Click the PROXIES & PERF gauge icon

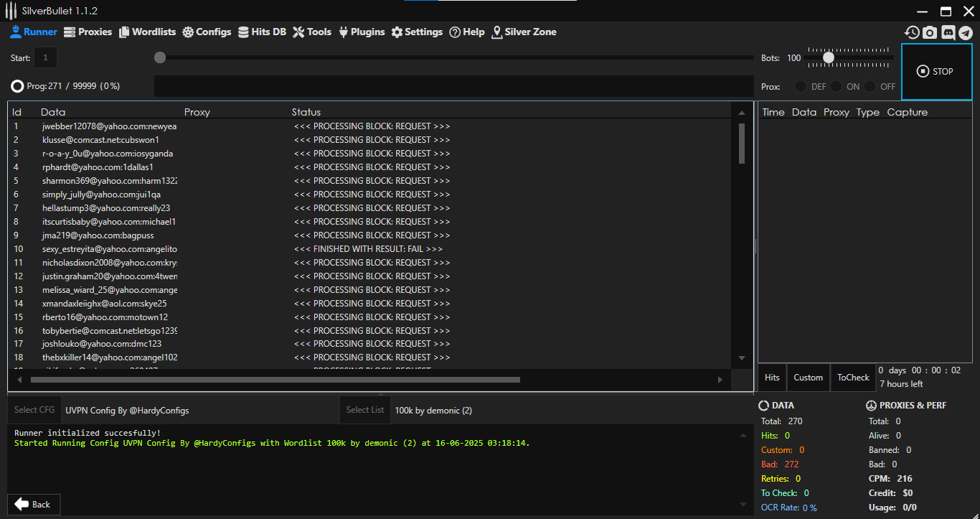coord(871,406)
